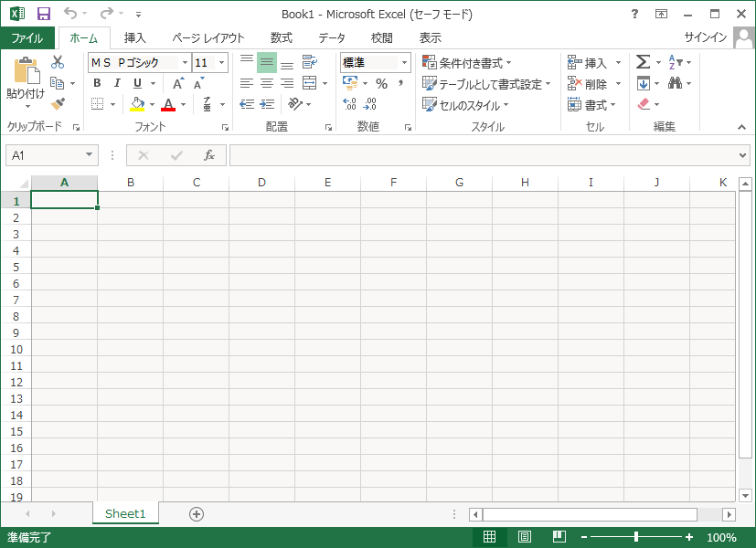This screenshot has width=756, height=548.
Task: Open the font name dropdown
Action: click(185, 63)
